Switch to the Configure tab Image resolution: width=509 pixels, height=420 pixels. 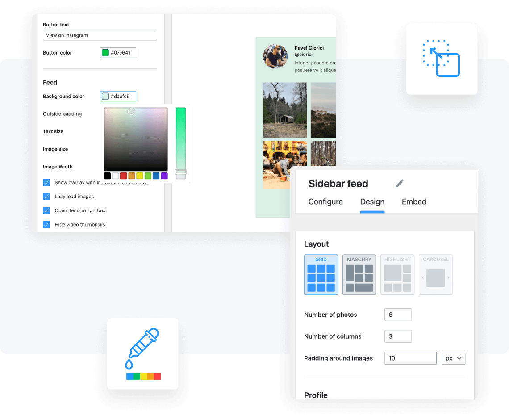tap(325, 202)
